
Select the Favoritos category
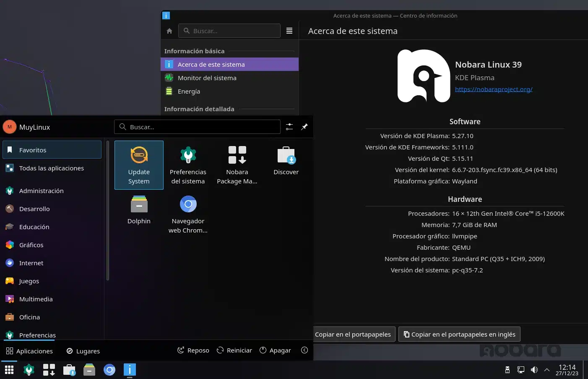pos(52,150)
